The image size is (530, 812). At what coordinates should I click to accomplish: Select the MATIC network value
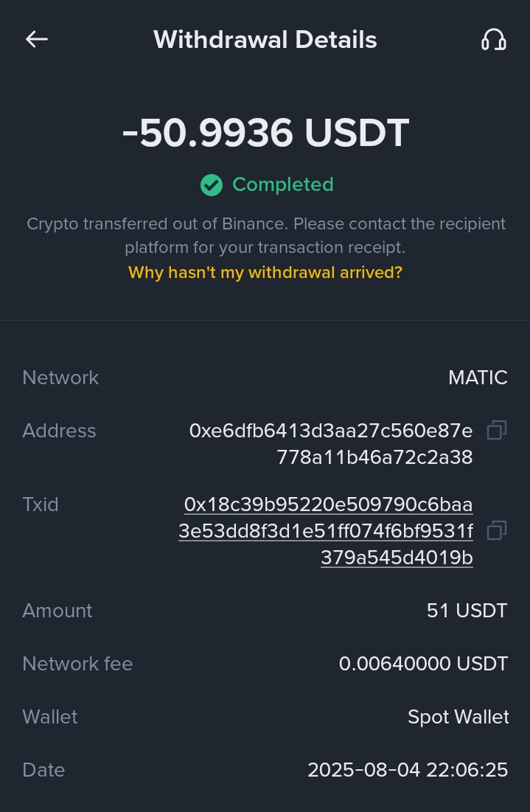point(478,378)
